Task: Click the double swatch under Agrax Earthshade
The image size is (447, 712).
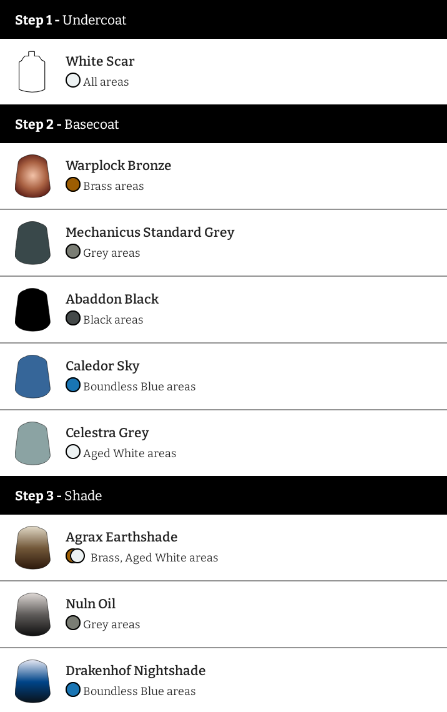Action: click(x=75, y=556)
